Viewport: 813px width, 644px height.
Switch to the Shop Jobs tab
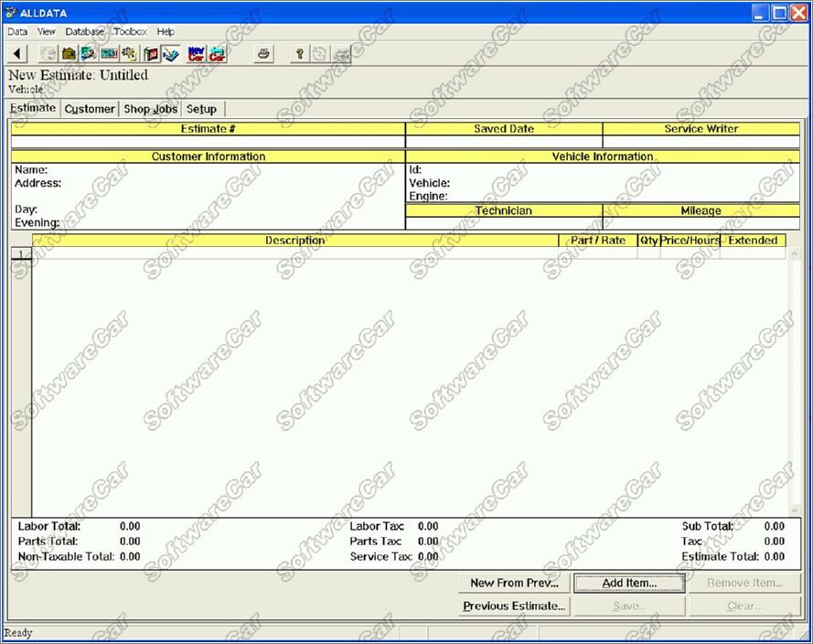point(150,109)
